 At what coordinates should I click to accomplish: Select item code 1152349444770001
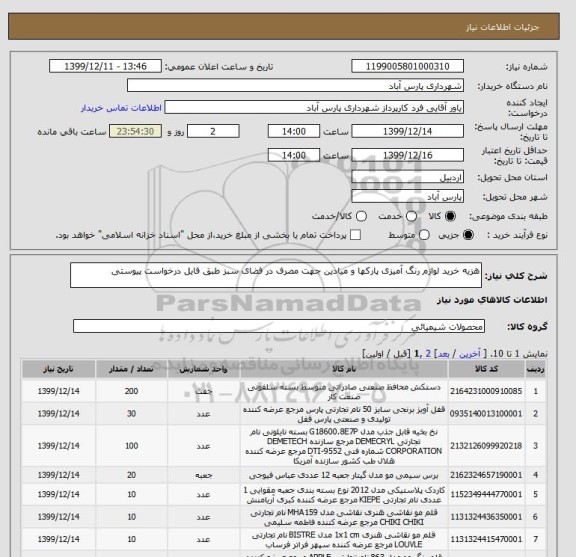click(x=486, y=495)
